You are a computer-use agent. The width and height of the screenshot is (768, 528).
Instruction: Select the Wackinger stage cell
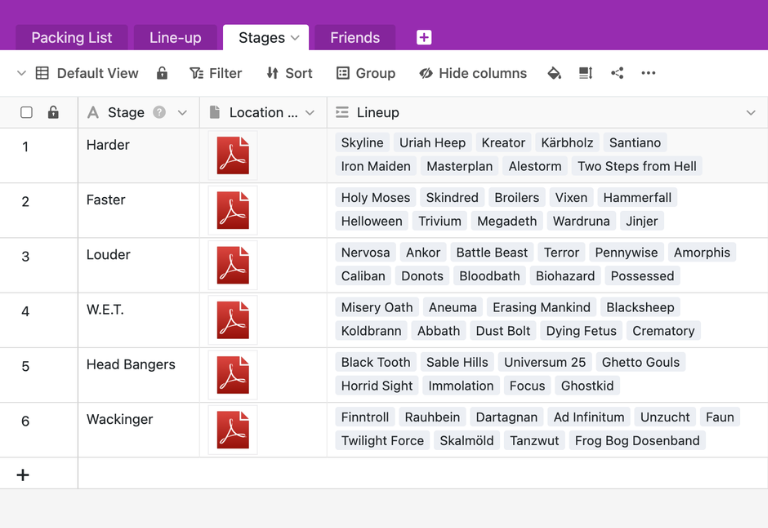(139, 430)
